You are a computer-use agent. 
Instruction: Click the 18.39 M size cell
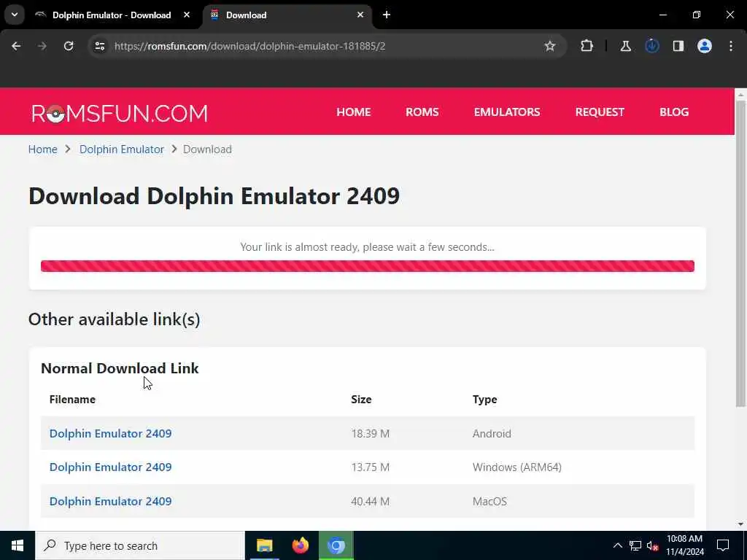point(370,433)
